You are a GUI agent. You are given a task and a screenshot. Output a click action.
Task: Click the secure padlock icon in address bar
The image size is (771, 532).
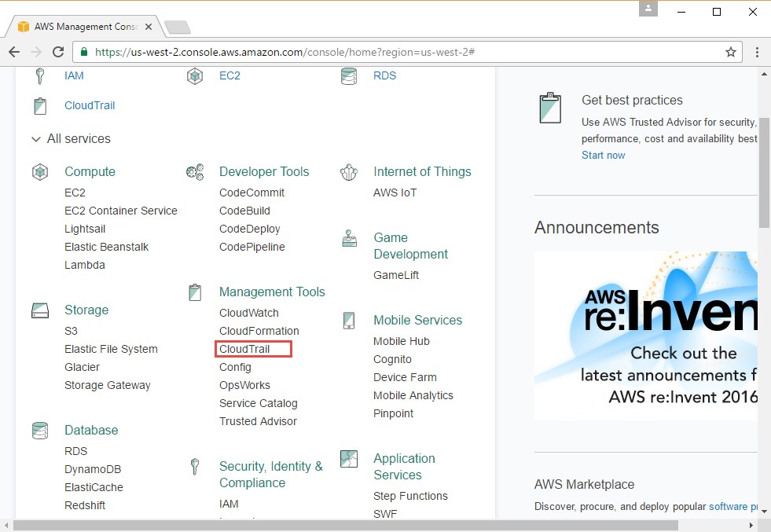point(84,52)
